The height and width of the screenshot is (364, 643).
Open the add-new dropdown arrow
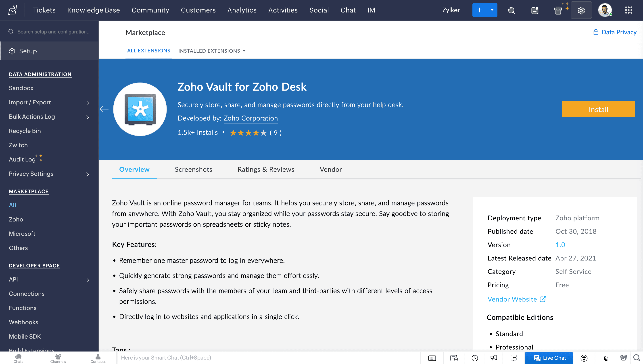[x=492, y=10]
